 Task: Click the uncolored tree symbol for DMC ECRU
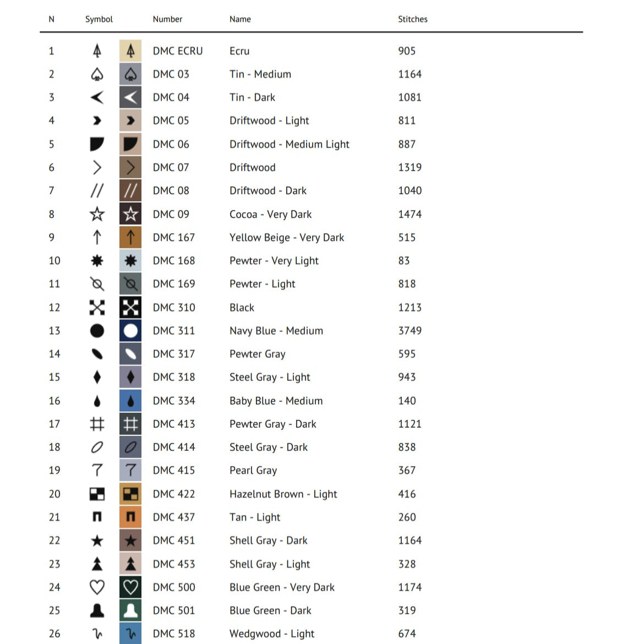97,51
